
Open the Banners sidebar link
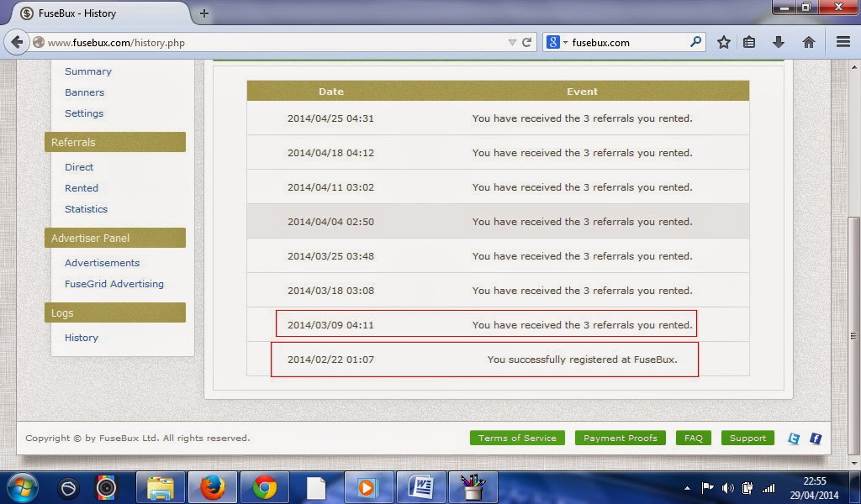tap(85, 92)
